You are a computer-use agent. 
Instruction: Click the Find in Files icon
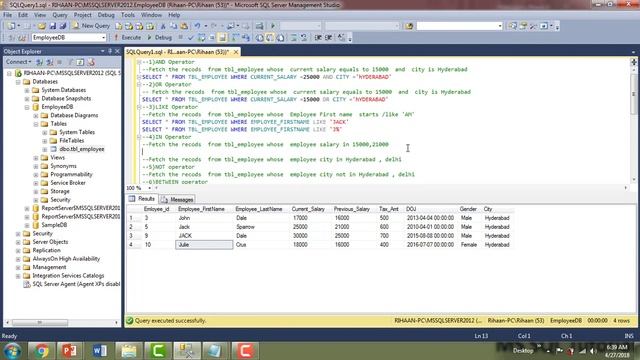(409, 26)
